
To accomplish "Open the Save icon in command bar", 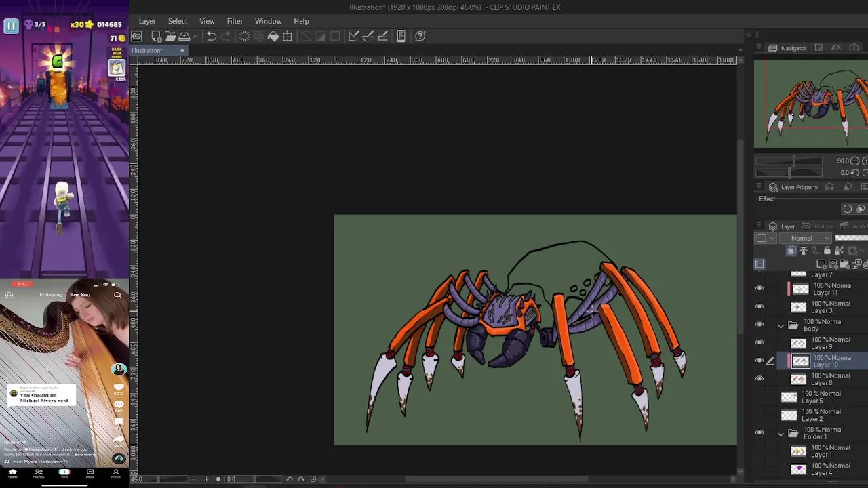I will click(x=184, y=36).
